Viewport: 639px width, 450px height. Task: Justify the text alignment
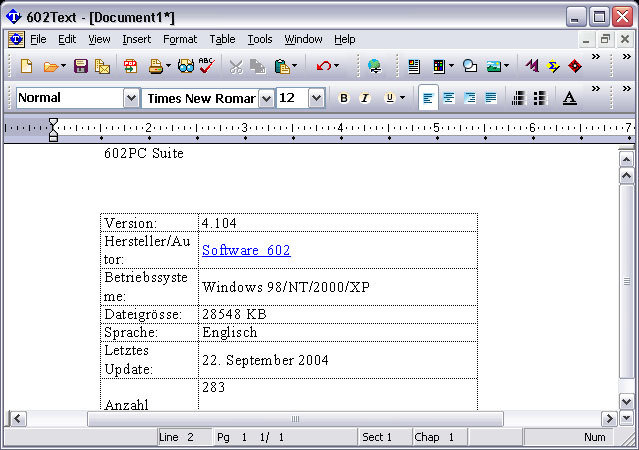[491, 98]
